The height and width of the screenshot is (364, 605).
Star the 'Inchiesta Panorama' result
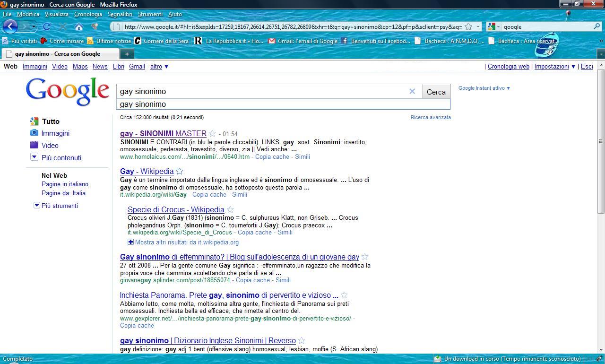[x=344, y=295]
